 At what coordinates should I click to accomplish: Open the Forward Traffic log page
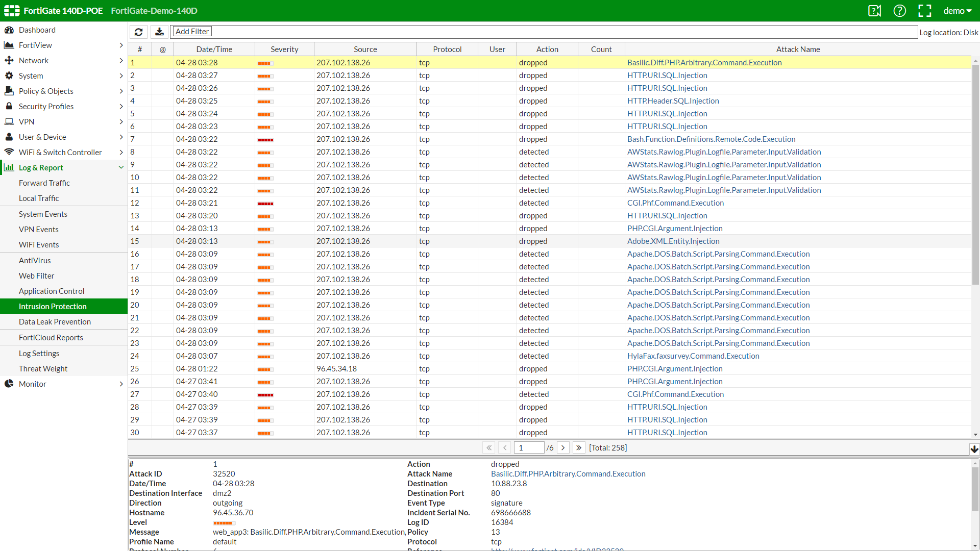click(x=44, y=183)
